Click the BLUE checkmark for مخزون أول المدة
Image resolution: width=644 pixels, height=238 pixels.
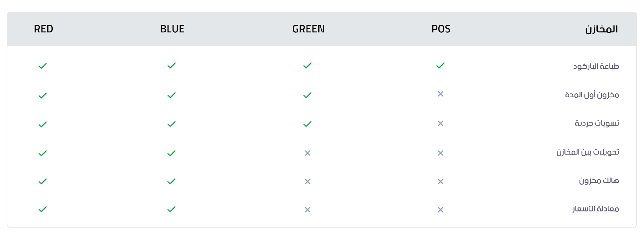click(x=171, y=95)
